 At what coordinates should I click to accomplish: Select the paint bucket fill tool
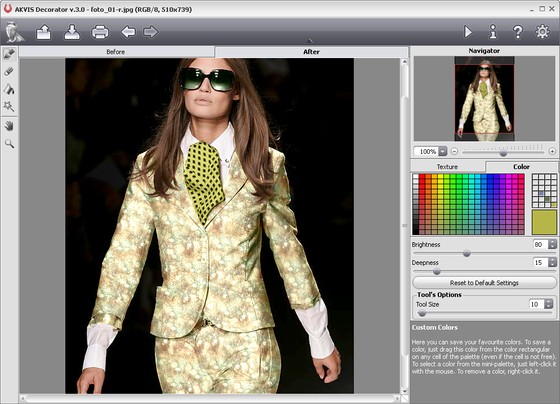pyautogui.click(x=9, y=89)
